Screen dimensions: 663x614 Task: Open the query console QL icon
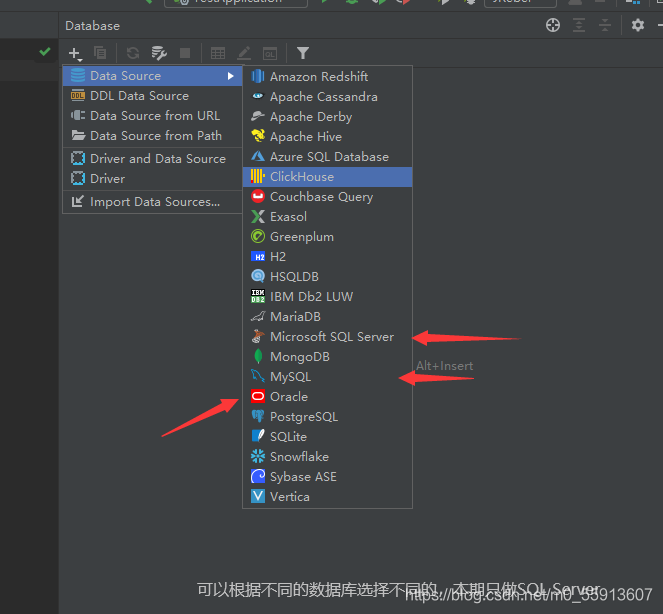point(270,54)
